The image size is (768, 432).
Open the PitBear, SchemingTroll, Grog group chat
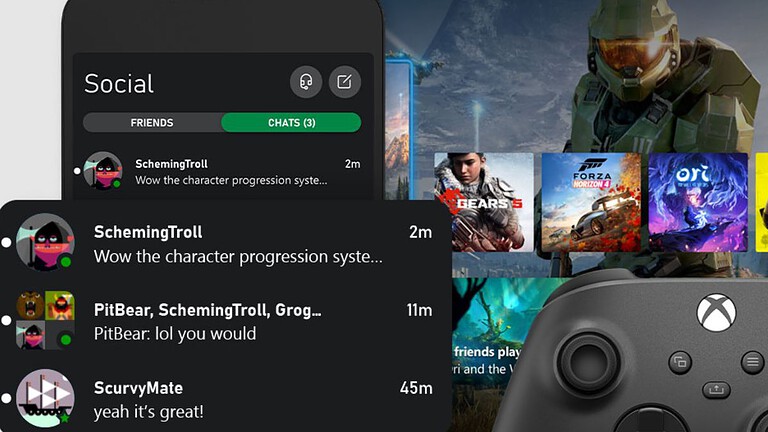tap(225, 321)
